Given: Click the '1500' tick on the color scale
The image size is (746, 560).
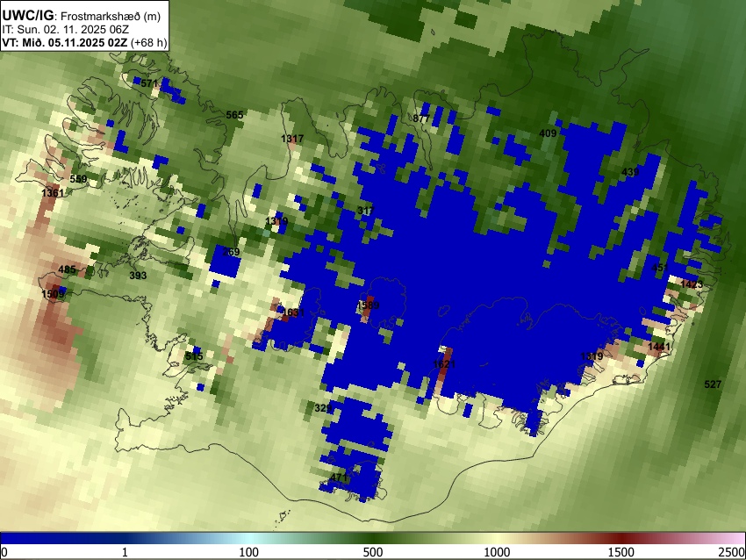Looking at the screenshot, I should [621, 552].
